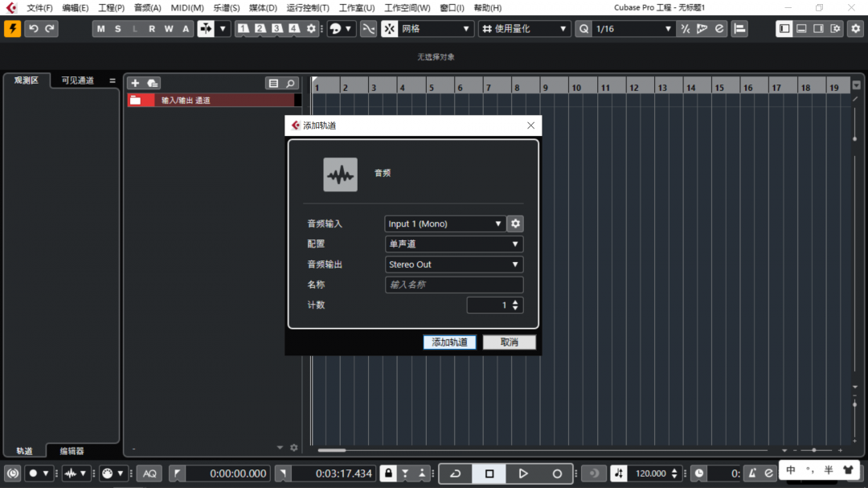Screen dimensions: 868x488
Task: Click the 添加轨道 button
Action: coord(449,342)
